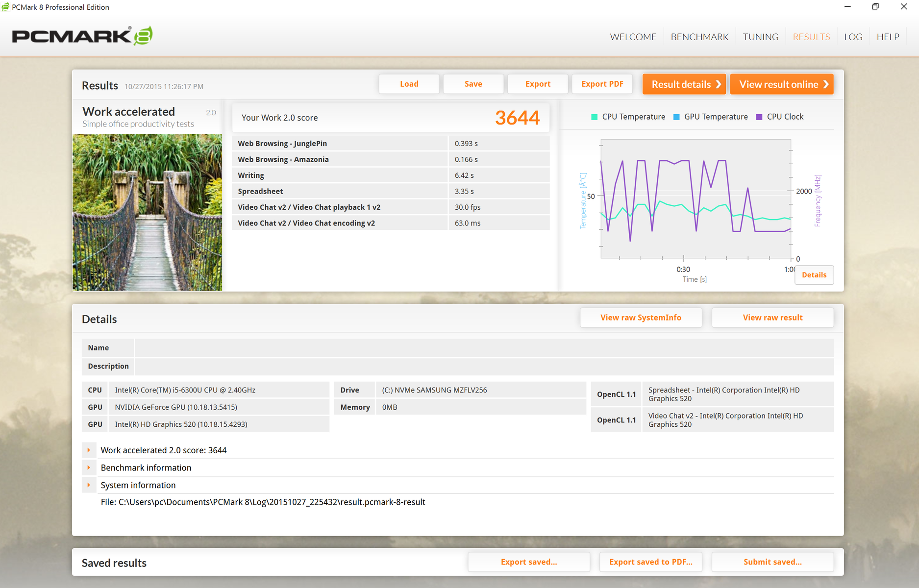
Task: Click the Description input field
Action: (x=484, y=366)
